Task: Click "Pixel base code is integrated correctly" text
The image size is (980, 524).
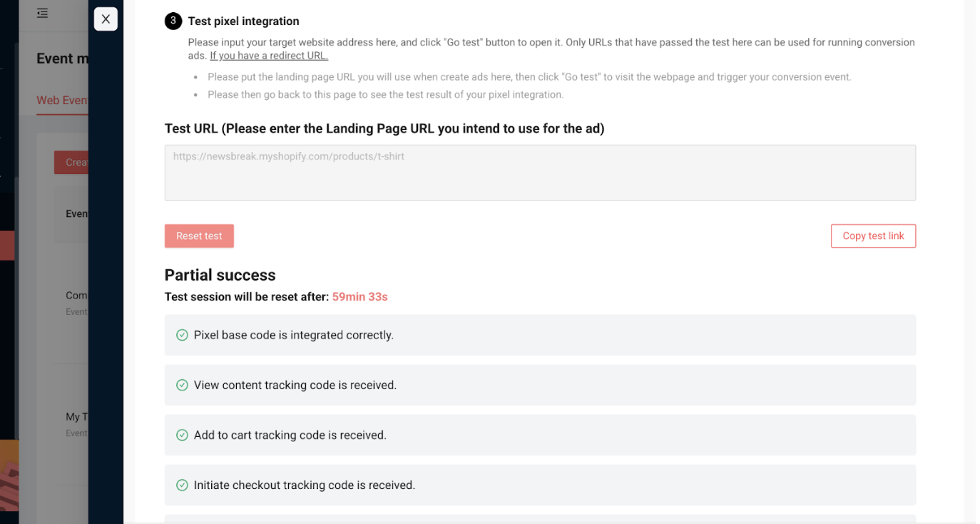Action: click(293, 335)
